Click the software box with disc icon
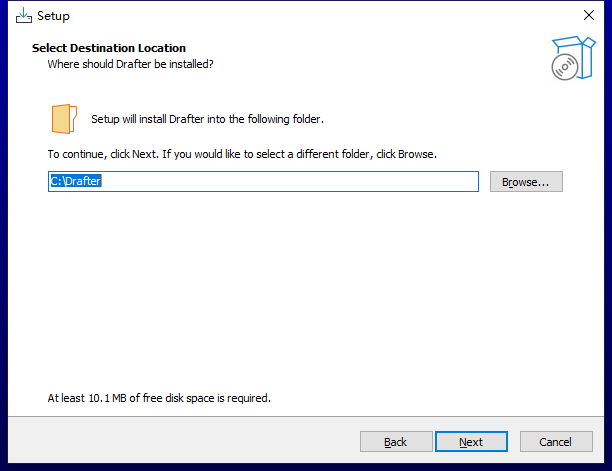 [573, 58]
